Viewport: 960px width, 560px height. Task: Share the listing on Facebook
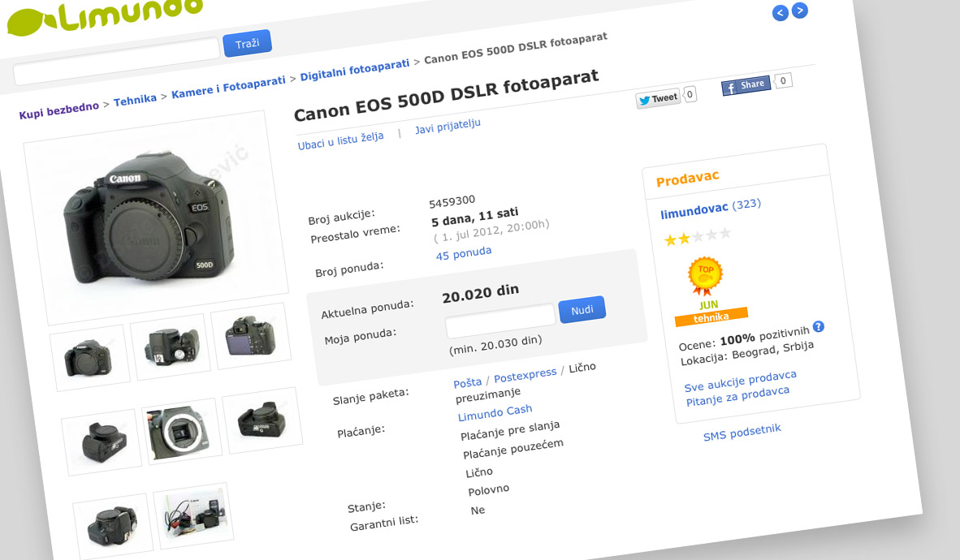[746, 84]
